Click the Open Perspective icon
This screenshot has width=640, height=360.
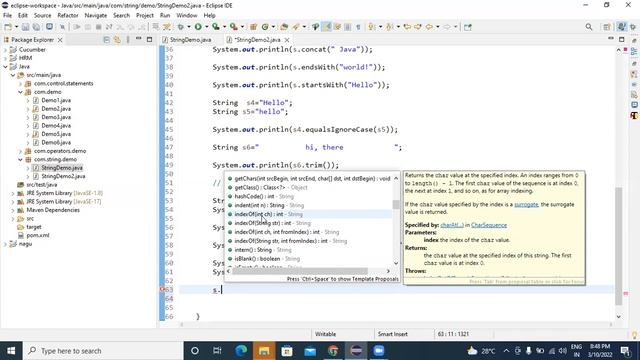click(607, 27)
